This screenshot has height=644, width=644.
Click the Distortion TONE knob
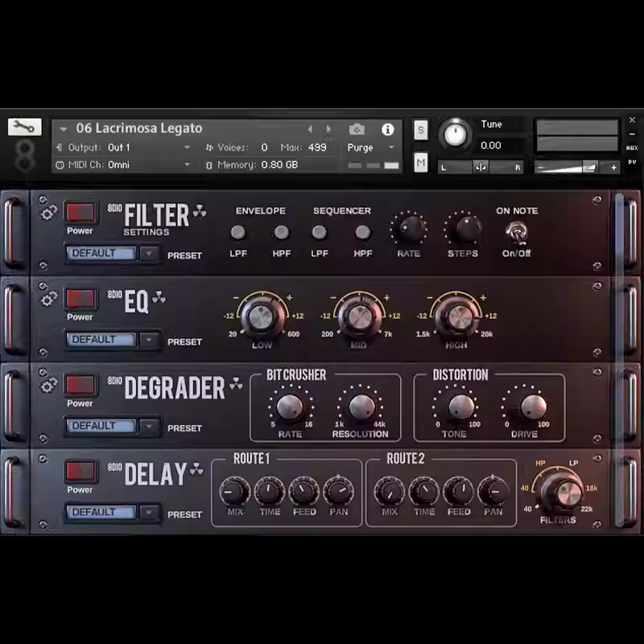tap(460, 407)
